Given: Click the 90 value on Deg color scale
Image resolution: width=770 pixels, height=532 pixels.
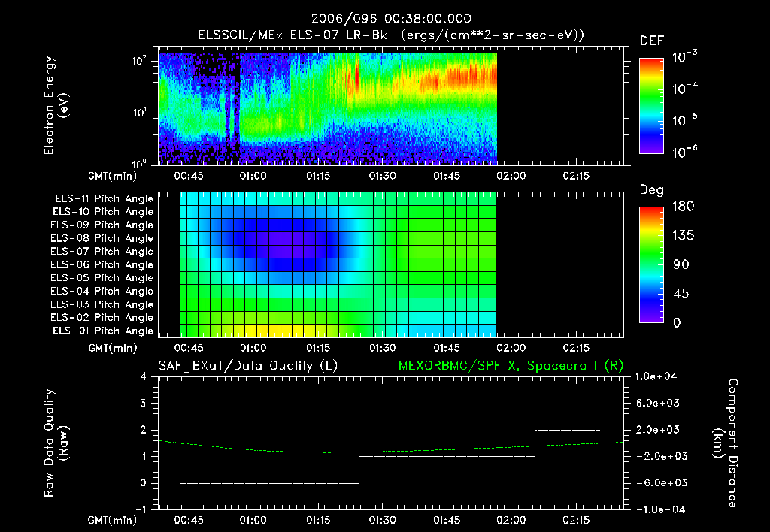Looking at the screenshot, I should point(681,264).
